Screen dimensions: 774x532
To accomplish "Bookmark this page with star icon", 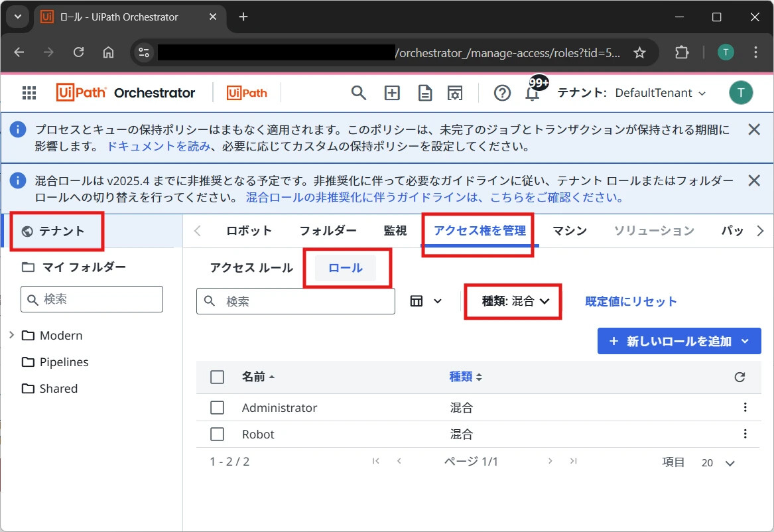I will 640,52.
